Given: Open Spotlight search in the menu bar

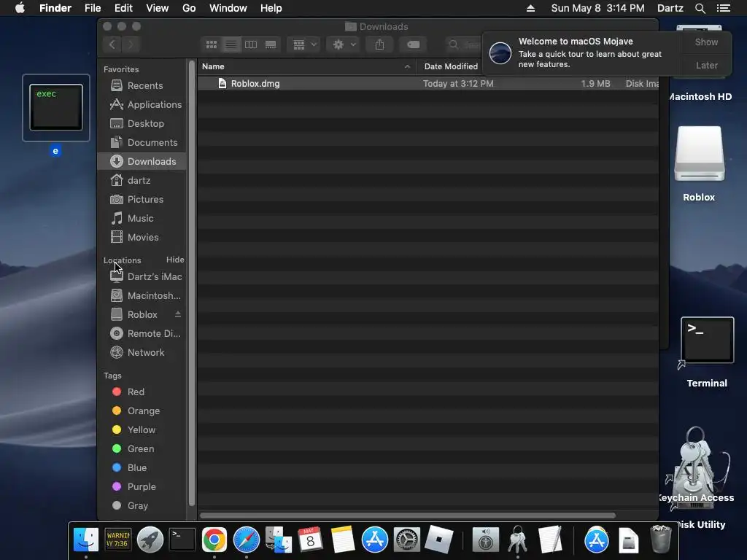Looking at the screenshot, I should 700,8.
